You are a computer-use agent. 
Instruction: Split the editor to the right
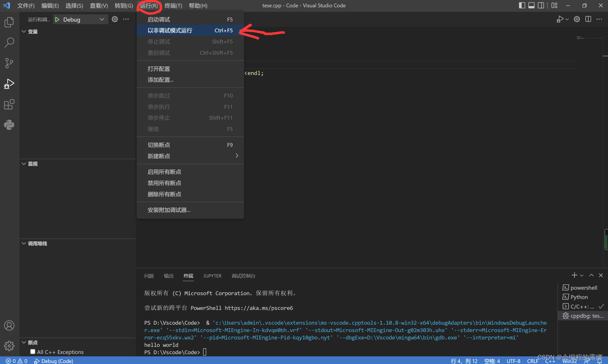tap(588, 19)
